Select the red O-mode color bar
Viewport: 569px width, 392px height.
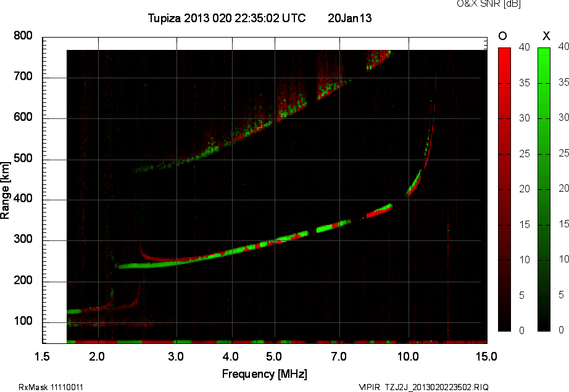point(504,189)
